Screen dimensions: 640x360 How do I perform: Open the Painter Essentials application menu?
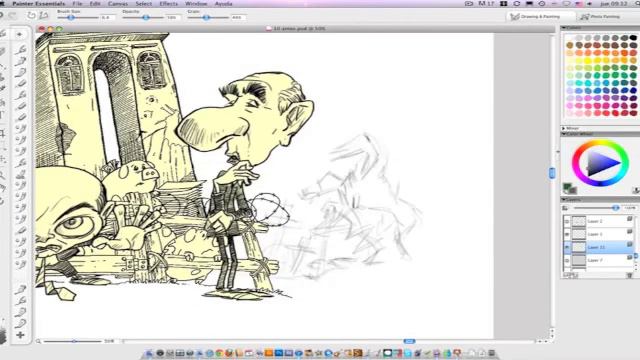coord(38,4)
